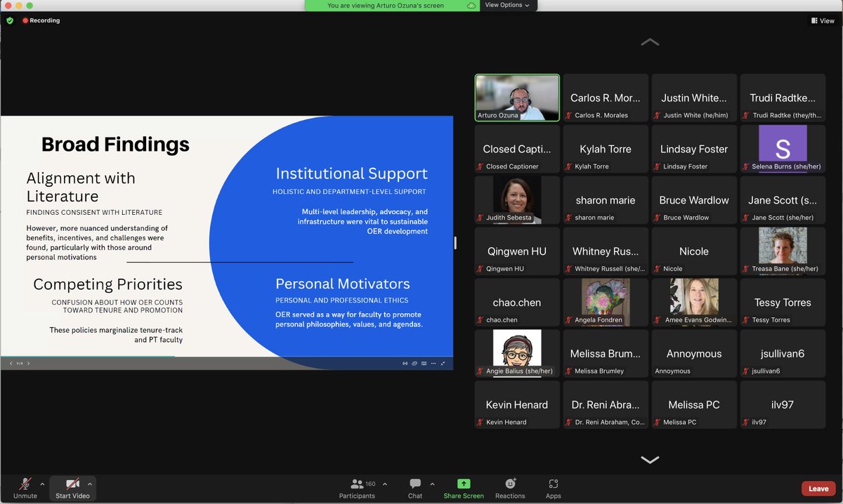The width and height of the screenshot is (843, 504).
Task: Click the slide captions icon
Action: pos(424,364)
